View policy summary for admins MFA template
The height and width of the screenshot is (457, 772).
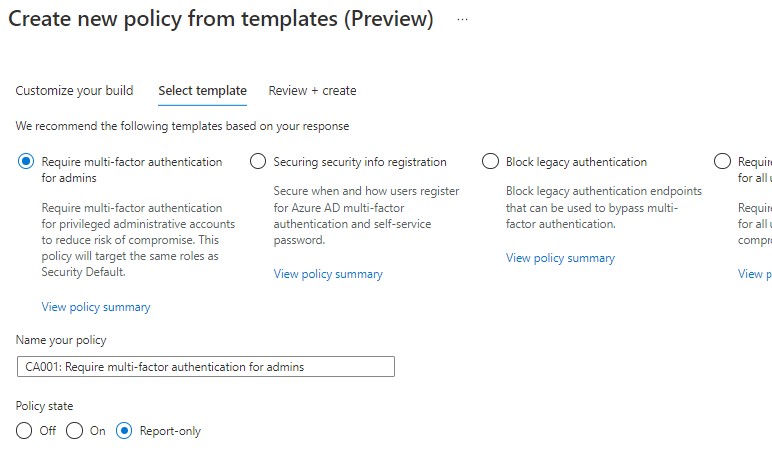tap(96, 307)
